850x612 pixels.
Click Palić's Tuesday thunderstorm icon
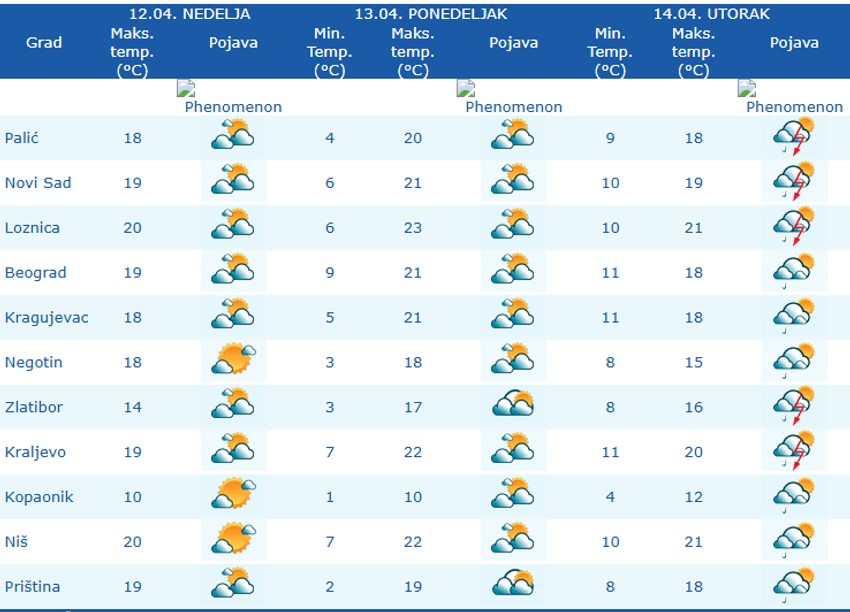coord(794,137)
